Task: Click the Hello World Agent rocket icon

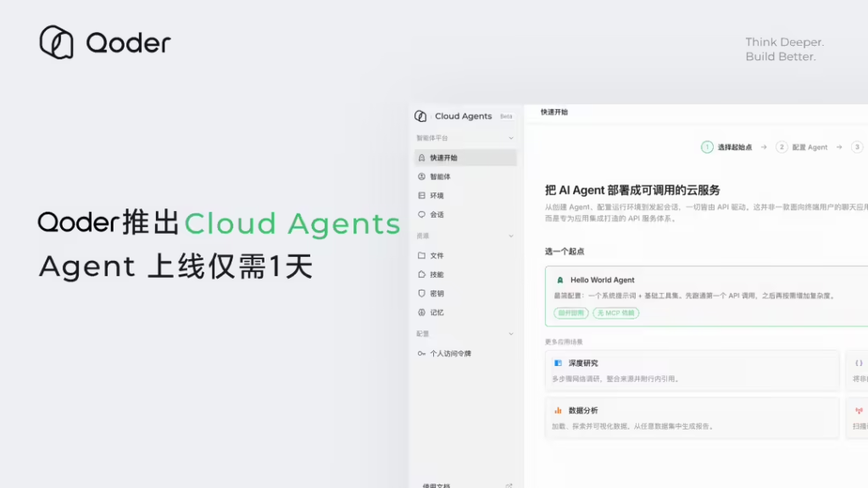Action: click(x=560, y=280)
